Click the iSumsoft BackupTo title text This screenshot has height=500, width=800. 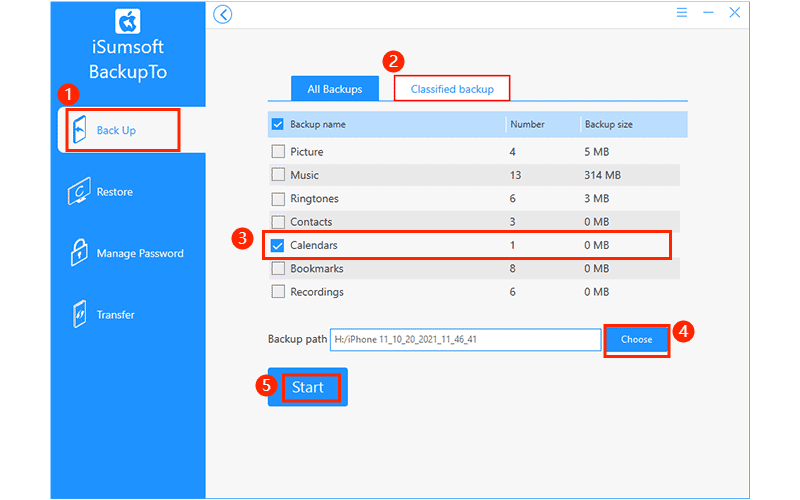(128, 59)
